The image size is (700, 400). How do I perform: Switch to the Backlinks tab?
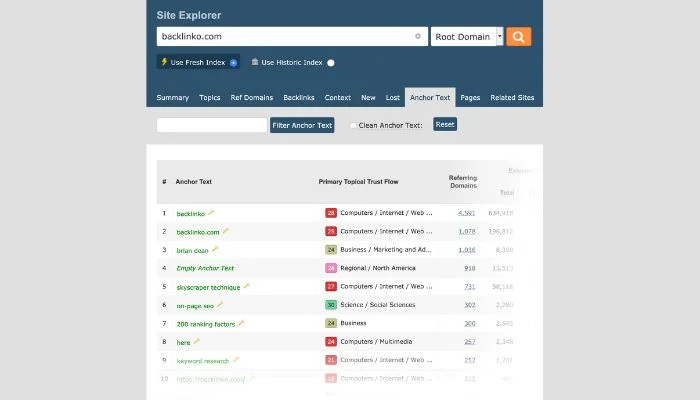pyautogui.click(x=299, y=97)
